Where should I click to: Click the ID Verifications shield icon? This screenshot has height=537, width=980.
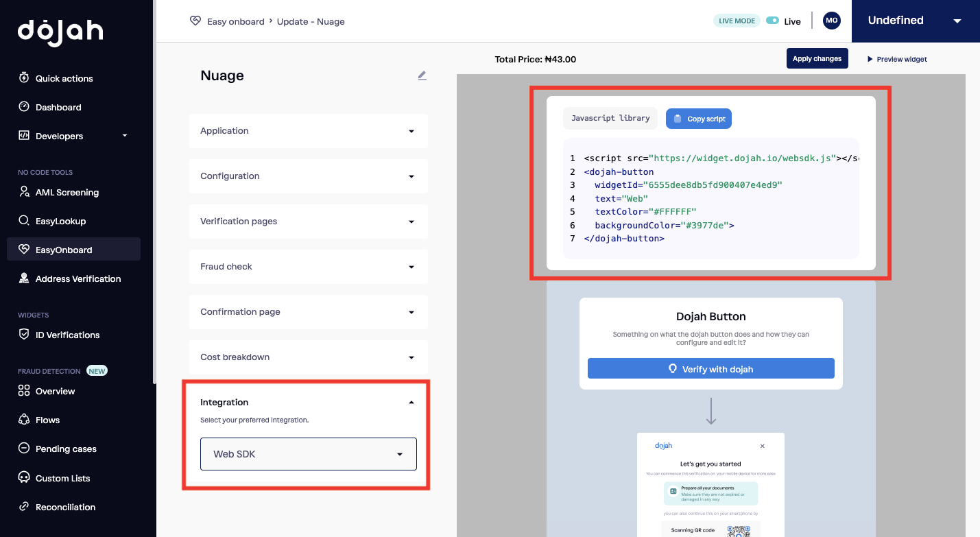coord(24,335)
